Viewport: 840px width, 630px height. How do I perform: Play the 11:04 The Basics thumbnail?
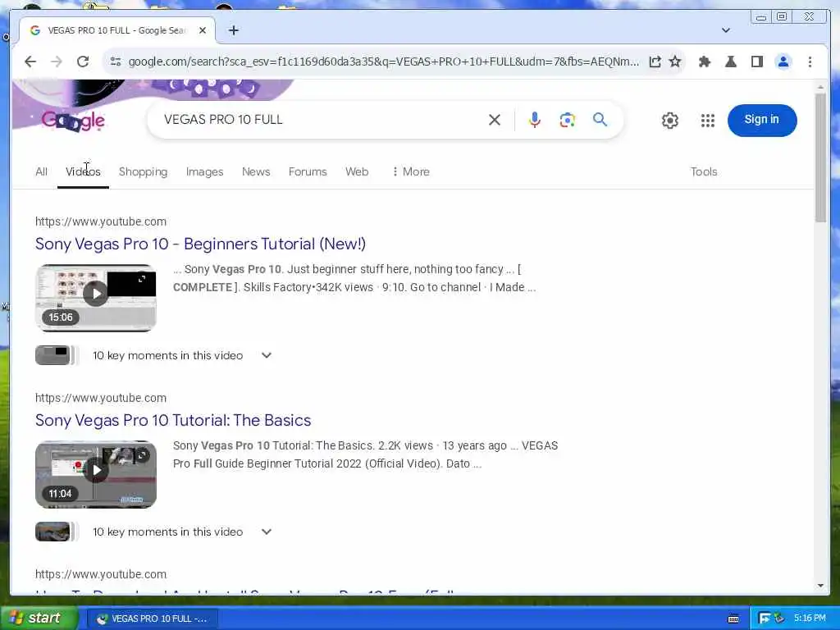pos(96,474)
